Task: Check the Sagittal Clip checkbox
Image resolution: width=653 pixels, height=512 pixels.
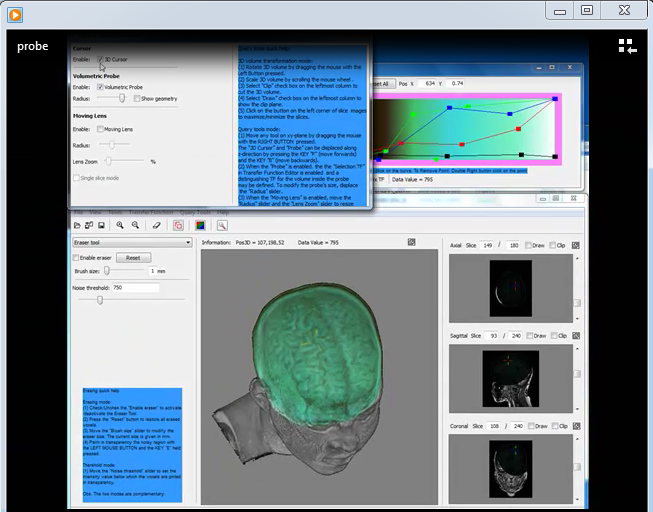Action: tap(554, 335)
